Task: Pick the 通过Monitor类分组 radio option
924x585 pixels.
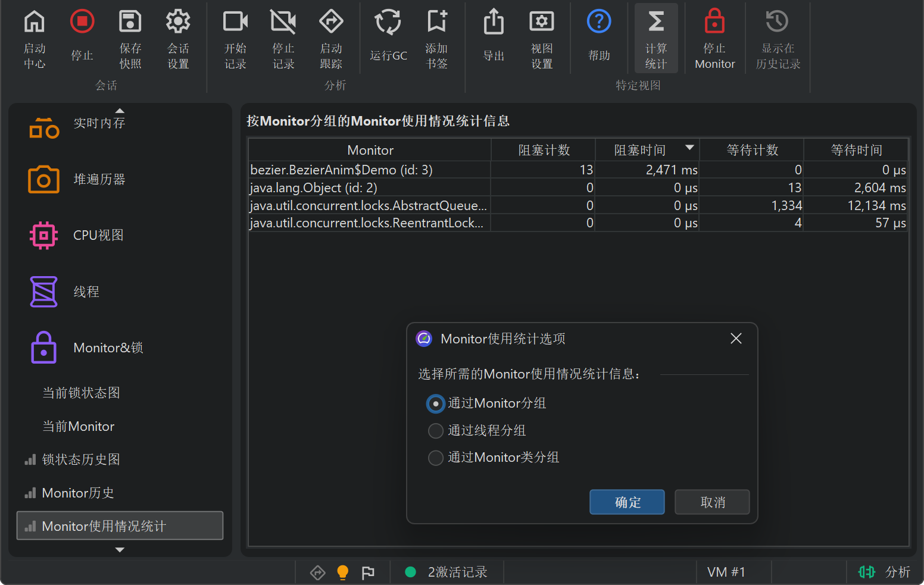Action: [x=436, y=458]
